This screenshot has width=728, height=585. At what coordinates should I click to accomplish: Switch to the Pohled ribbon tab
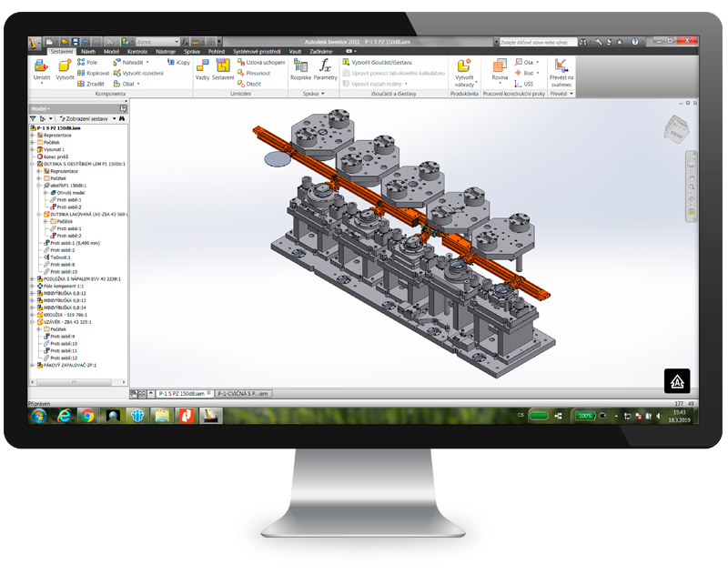217,52
